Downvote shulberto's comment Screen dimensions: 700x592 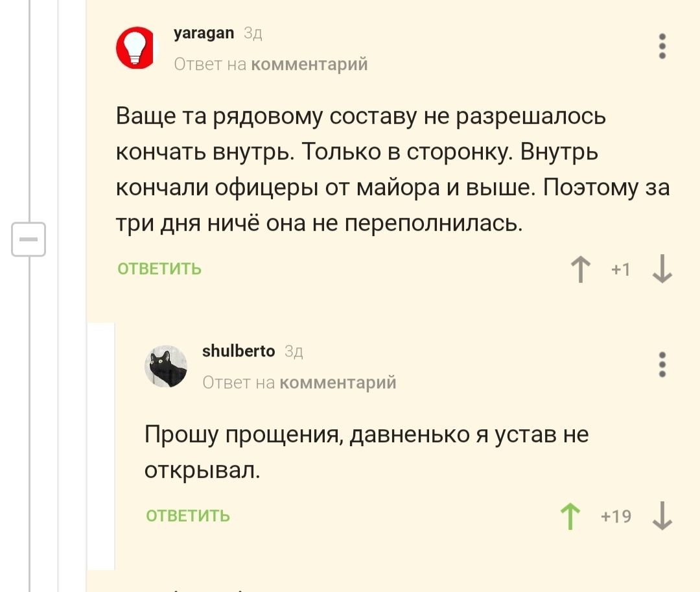point(662,517)
